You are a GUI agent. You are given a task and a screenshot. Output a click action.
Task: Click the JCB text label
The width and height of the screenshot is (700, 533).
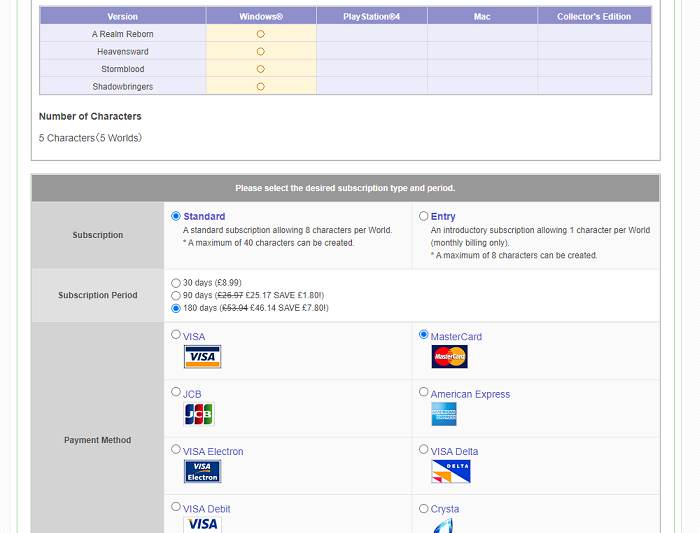click(x=192, y=394)
